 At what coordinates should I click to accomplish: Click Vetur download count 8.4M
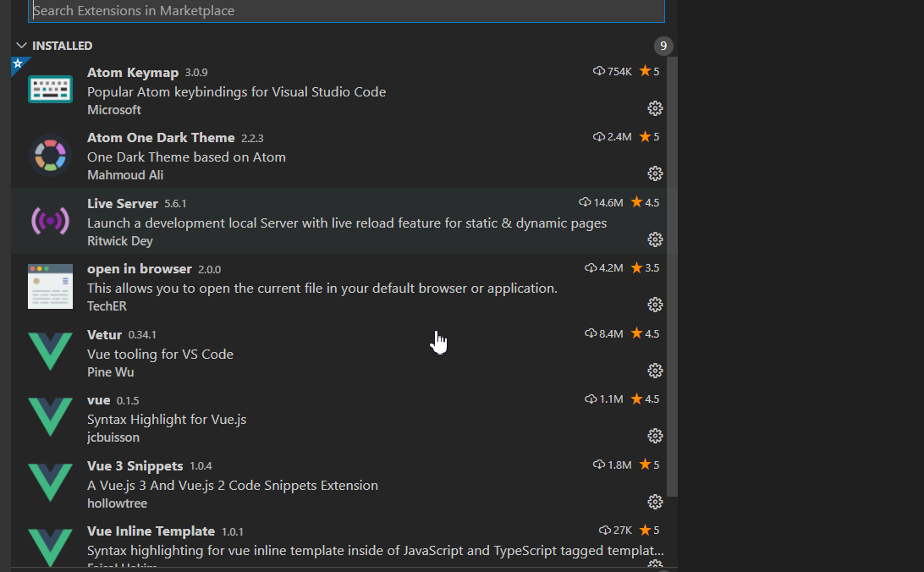coord(604,334)
